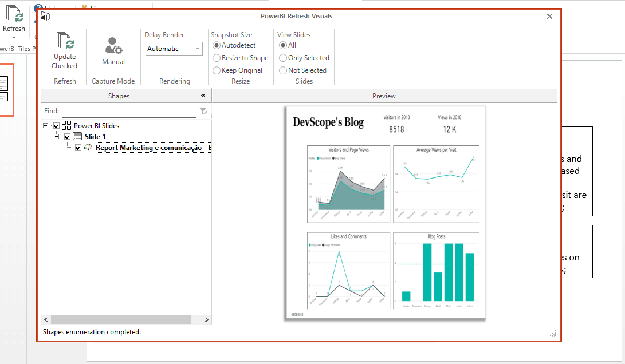This screenshot has width=625, height=364.
Task: Collapse the Power BI Slides tree node
Action: coord(47,125)
